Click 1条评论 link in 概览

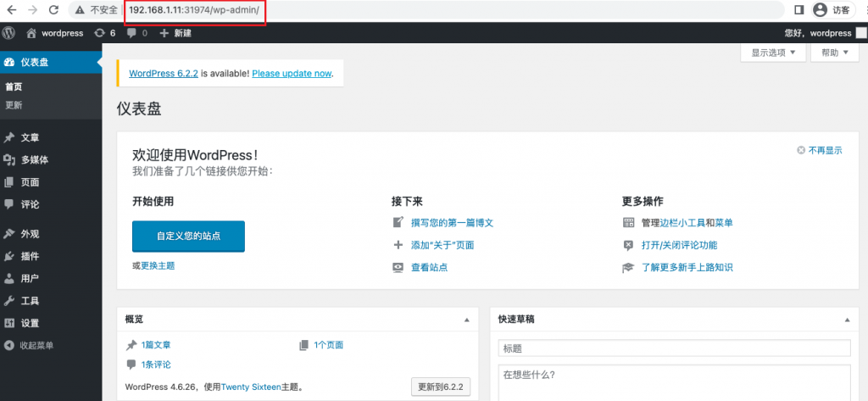[156, 365]
